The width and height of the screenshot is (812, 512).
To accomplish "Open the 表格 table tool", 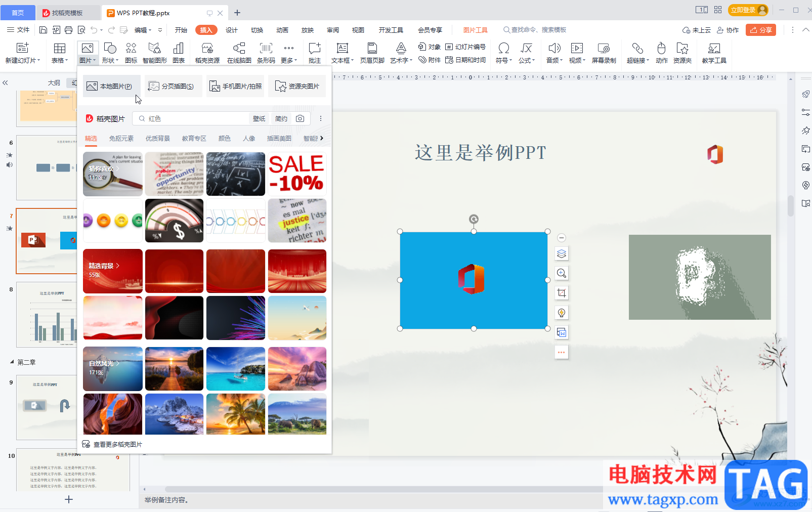I will pyautogui.click(x=59, y=53).
